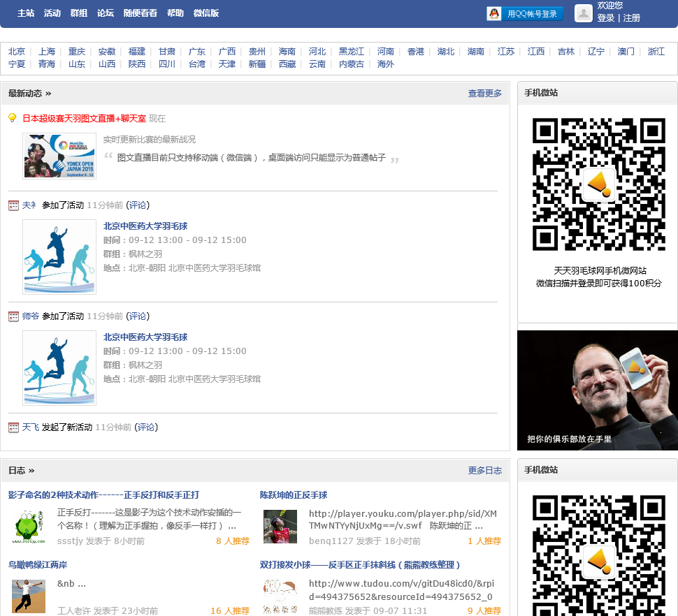Screen dimensions: 678x616
Task: Open 影子命名的2种技术动作 log post
Action: 103,495
